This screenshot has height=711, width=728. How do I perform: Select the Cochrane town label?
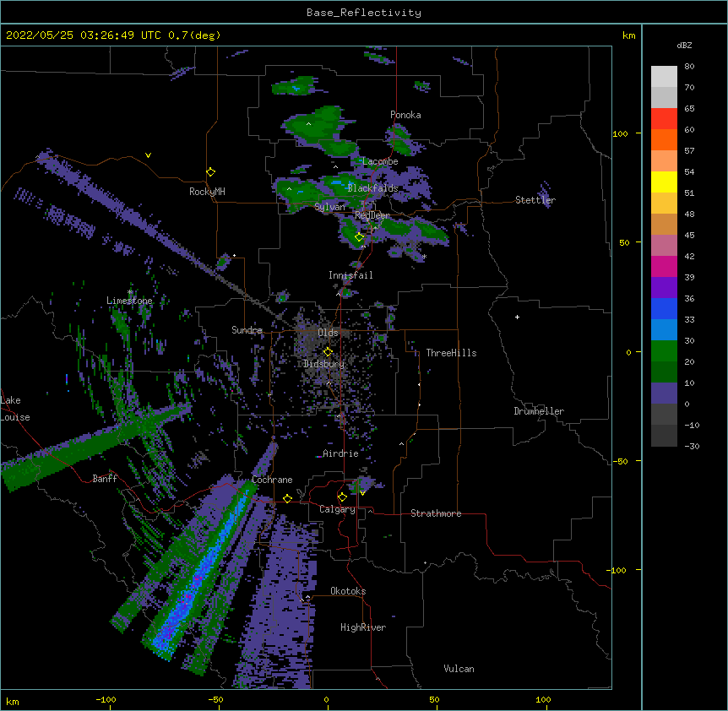pyautogui.click(x=272, y=480)
